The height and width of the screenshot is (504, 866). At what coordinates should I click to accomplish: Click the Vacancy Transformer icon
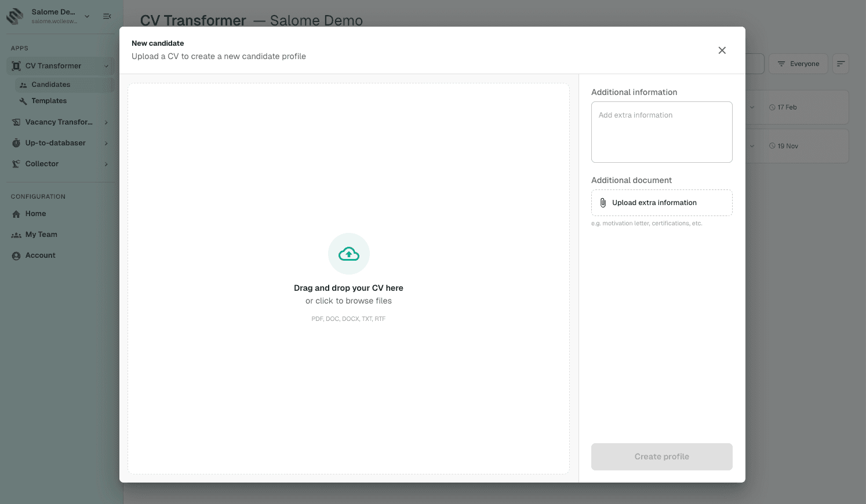pyautogui.click(x=16, y=122)
